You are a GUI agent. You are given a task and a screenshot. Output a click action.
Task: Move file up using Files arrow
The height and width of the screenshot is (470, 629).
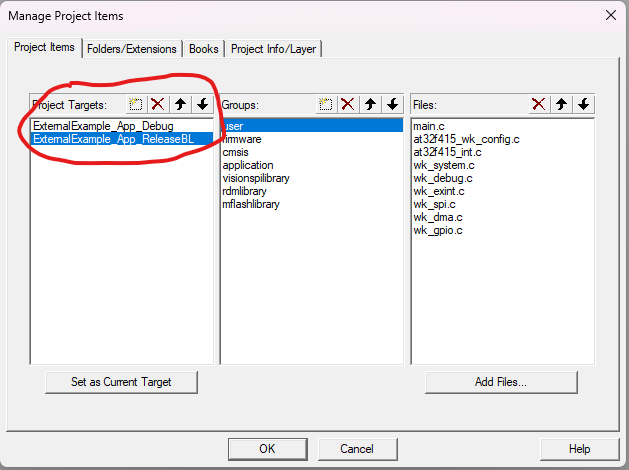[x=561, y=104]
